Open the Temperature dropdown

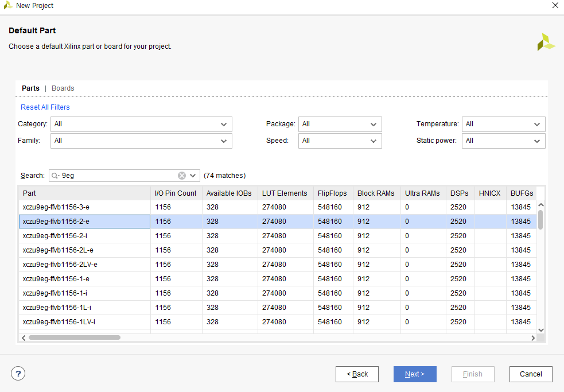[504, 124]
